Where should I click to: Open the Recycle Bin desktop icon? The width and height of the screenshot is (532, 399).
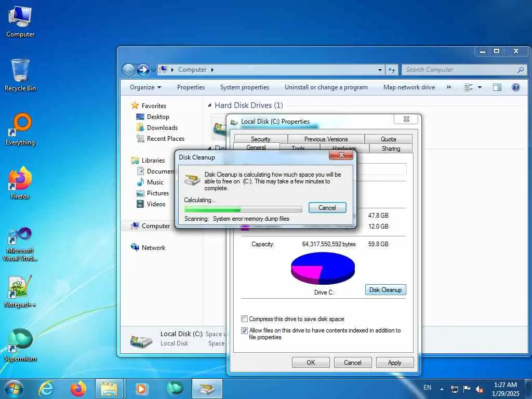click(x=20, y=75)
